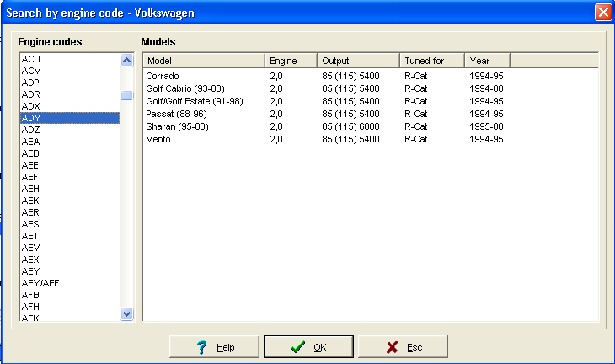This screenshot has width=615, height=364.
Task: Click the engine list scroll up arrow
Action: point(126,61)
